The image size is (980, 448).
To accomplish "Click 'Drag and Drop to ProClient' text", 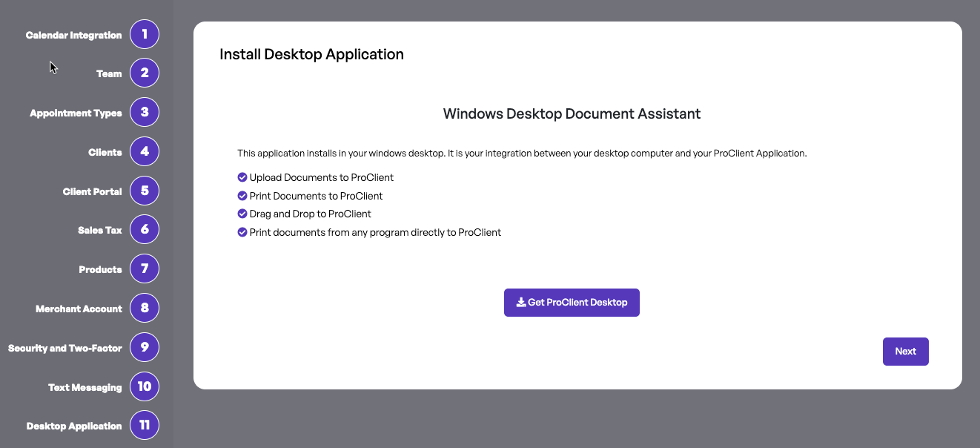I will click(311, 214).
